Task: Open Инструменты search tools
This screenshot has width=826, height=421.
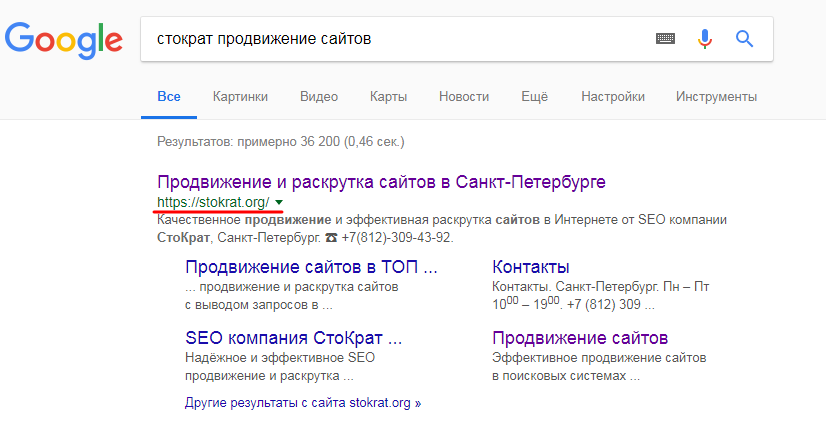Action: [716, 97]
